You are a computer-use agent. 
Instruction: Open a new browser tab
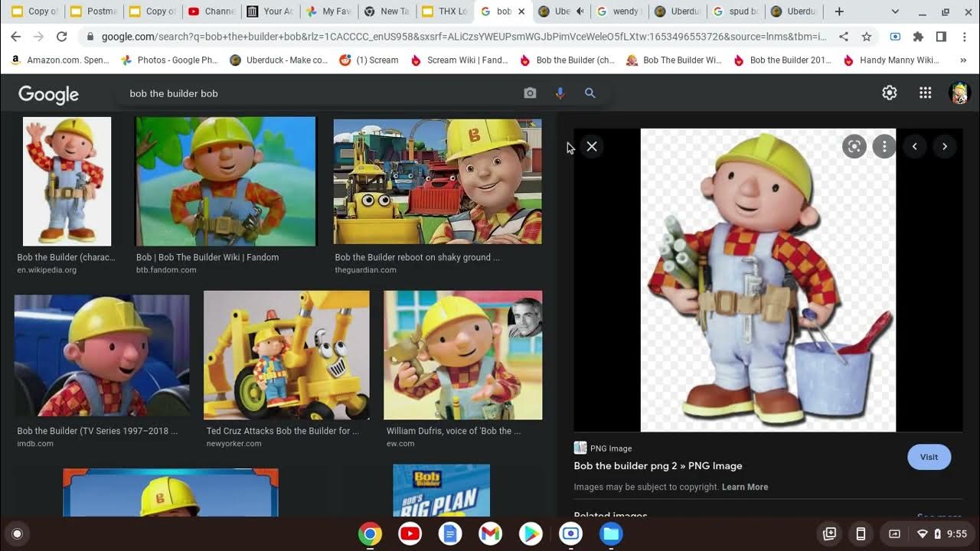coord(839,11)
